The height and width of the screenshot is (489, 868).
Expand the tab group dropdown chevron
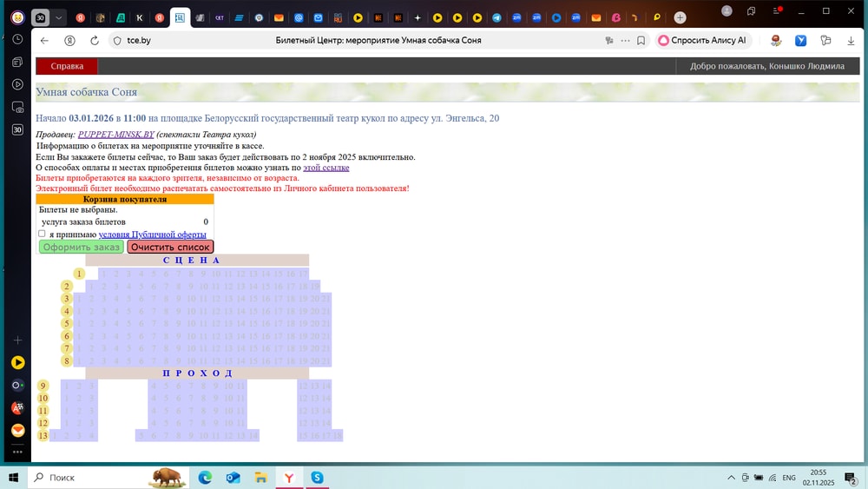coord(59,17)
